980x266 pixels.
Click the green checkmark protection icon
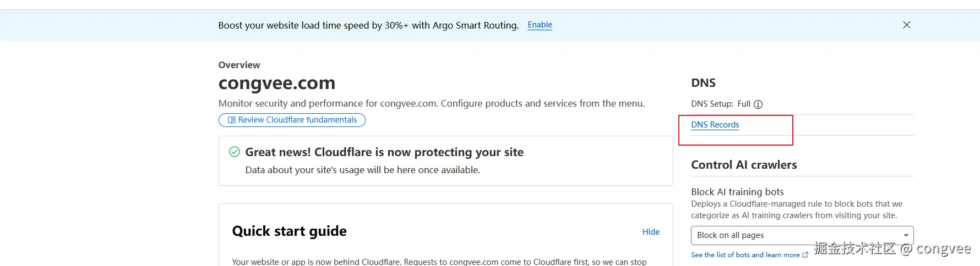[x=235, y=152]
